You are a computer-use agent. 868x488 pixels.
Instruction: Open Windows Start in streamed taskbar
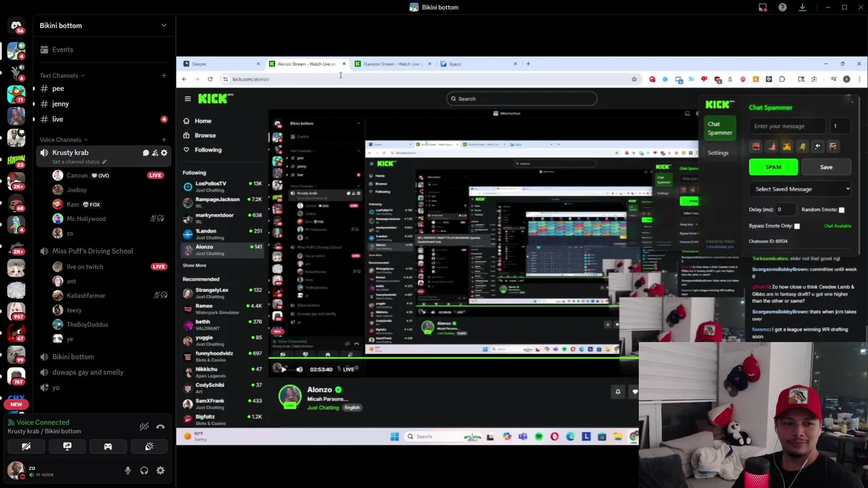tap(395, 437)
